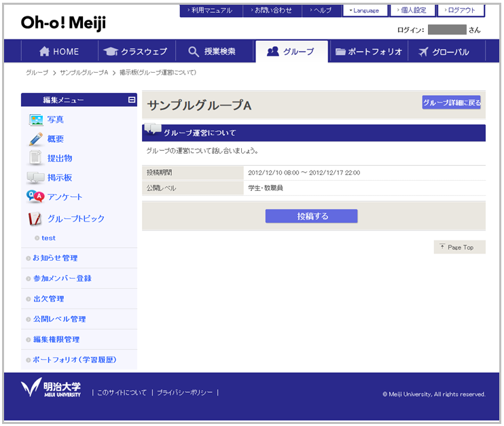The image size is (504, 426).
Task: Switch to クラスウェブ tab
Action: pos(137,52)
